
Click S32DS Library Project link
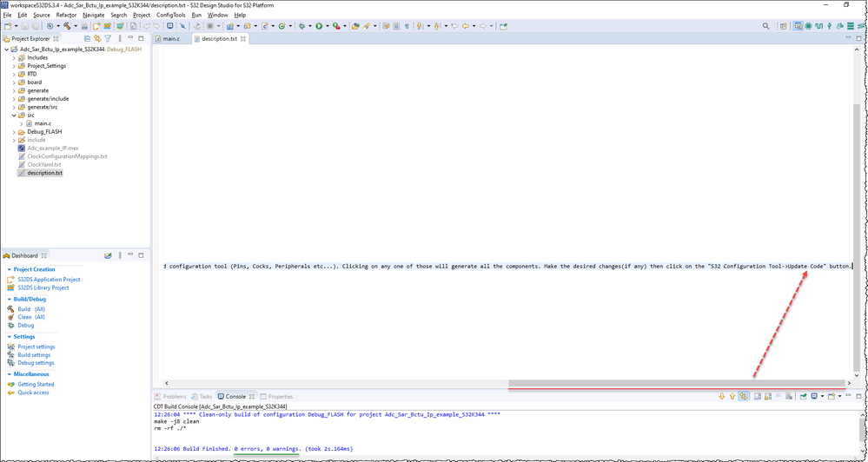pos(43,287)
